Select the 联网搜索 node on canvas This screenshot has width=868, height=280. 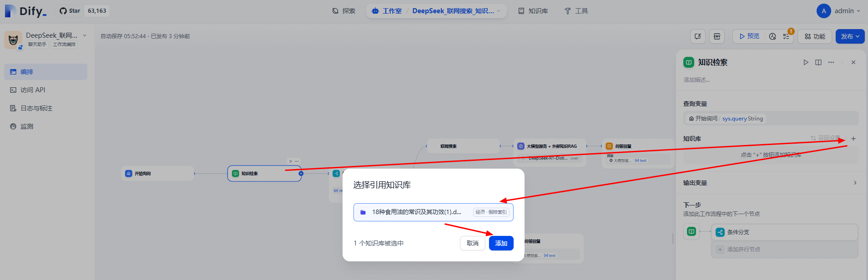[463, 146]
